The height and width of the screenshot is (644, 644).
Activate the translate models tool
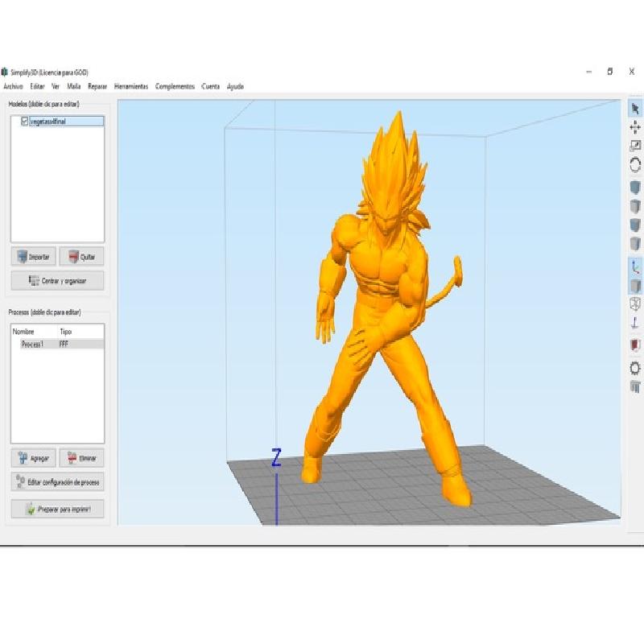(x=635, y=127)
